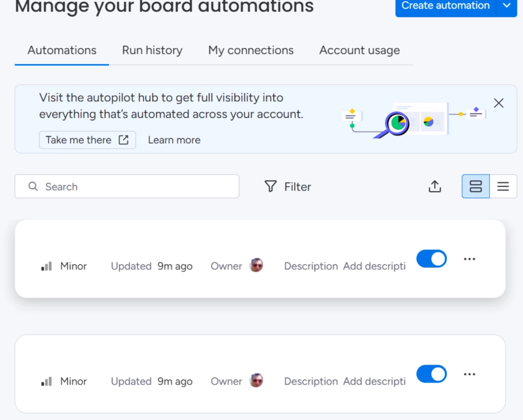Add description to the first automation
The height and width of the screenshot is (420, 523).
click(x=374, y=266)
